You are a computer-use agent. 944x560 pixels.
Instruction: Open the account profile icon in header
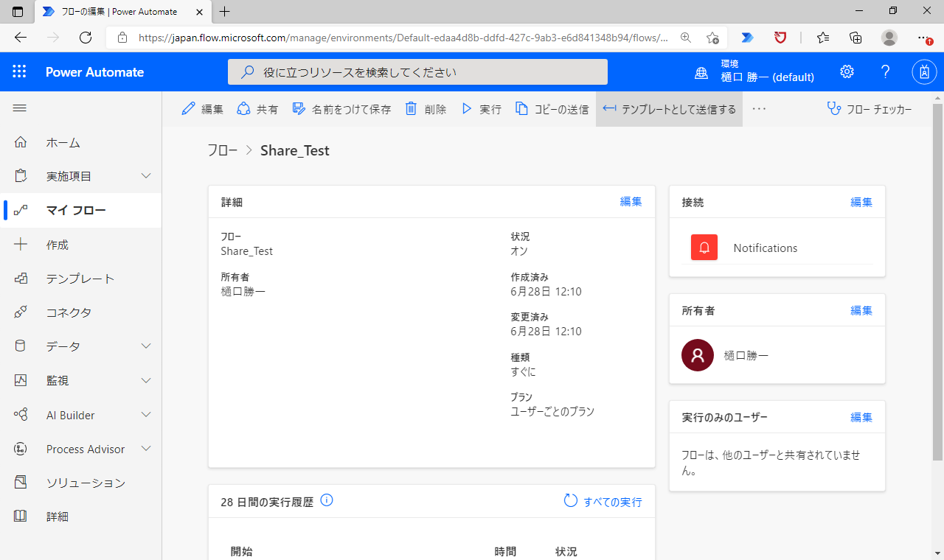pyautogui.click(x=924, y=71)
